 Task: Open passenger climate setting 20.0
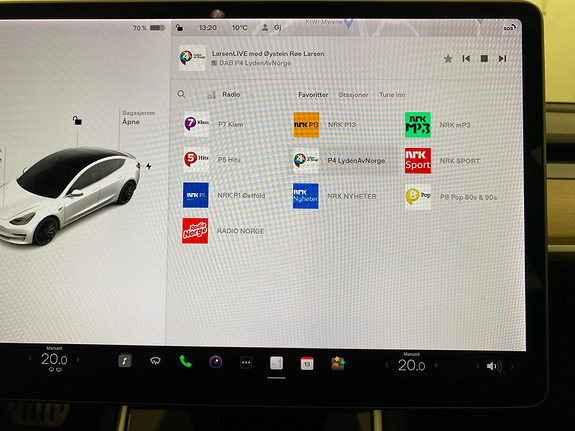pyautogui.click(x=411, y=365)
